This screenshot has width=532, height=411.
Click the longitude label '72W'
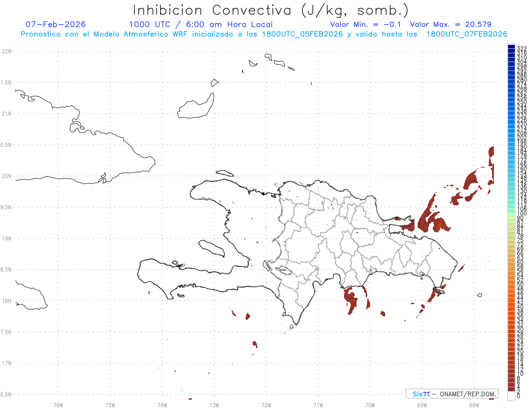click(x=266, y=405)
